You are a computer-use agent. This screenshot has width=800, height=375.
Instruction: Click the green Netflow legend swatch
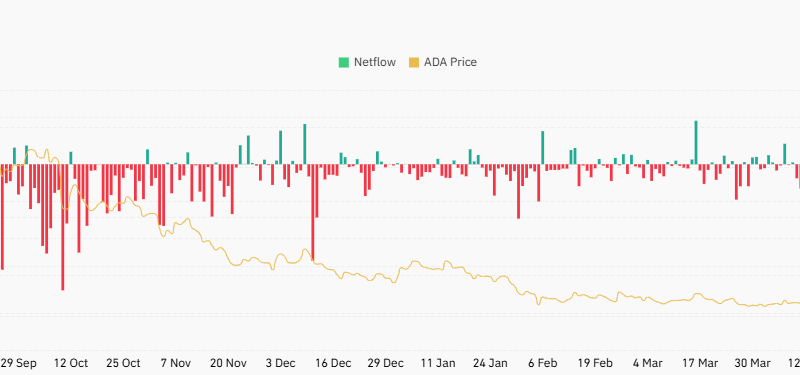(x=344, y=63)
